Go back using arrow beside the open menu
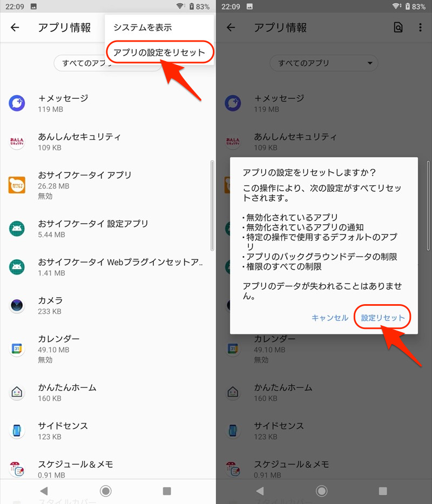Viewport: 432px width, 504px height. click(15, 28)
